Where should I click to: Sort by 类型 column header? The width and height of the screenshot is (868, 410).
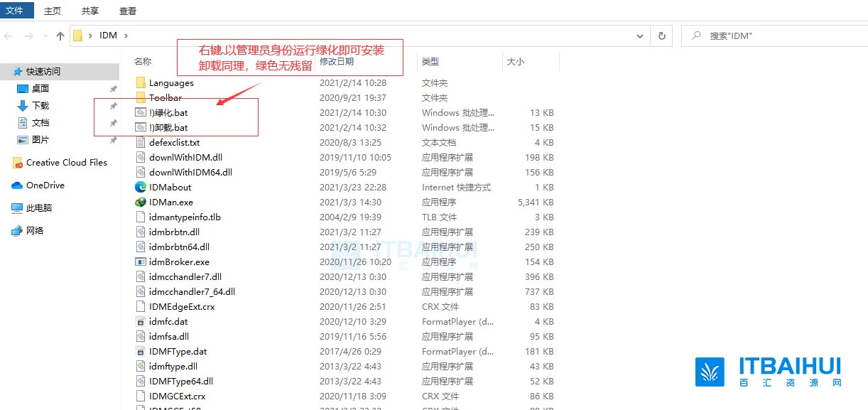point(430,62)
